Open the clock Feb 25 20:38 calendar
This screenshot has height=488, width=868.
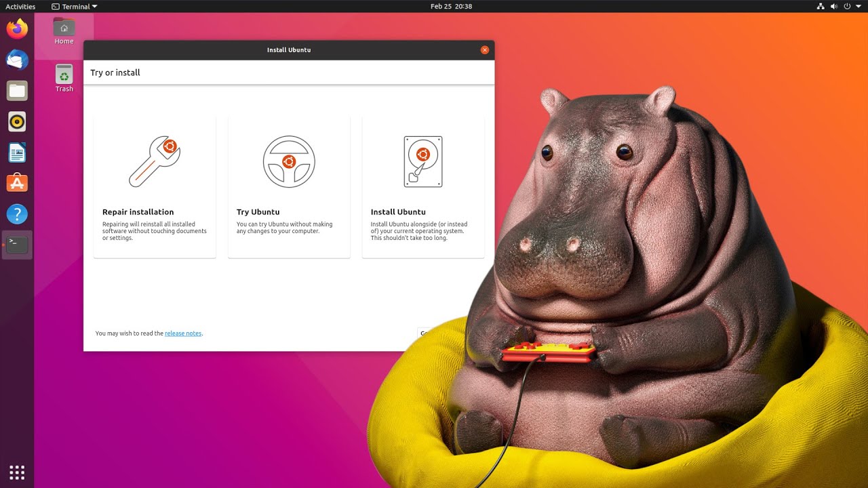click(451, 6)
